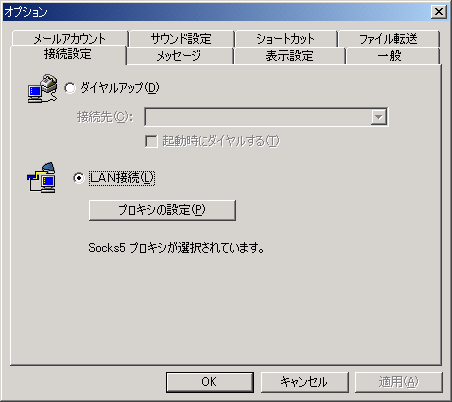
Task: Switch to the サウンド設定 tab
Action: point(181,39)
